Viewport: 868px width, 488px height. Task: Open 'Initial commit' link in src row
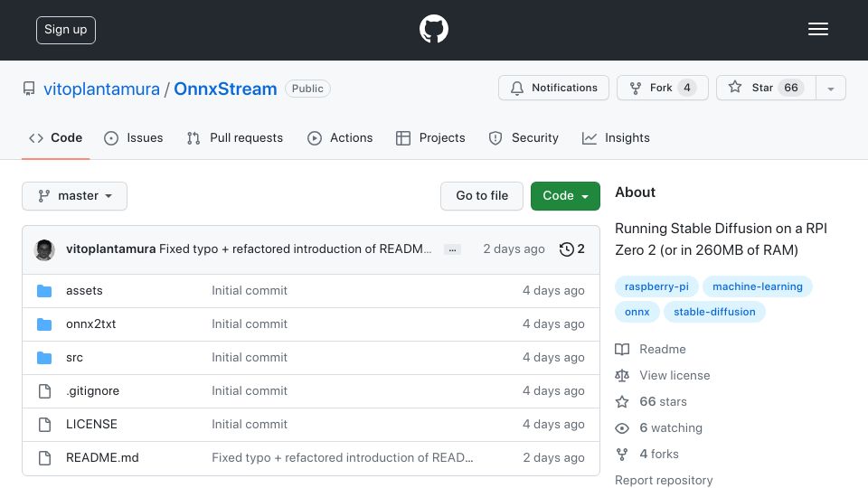250,358
